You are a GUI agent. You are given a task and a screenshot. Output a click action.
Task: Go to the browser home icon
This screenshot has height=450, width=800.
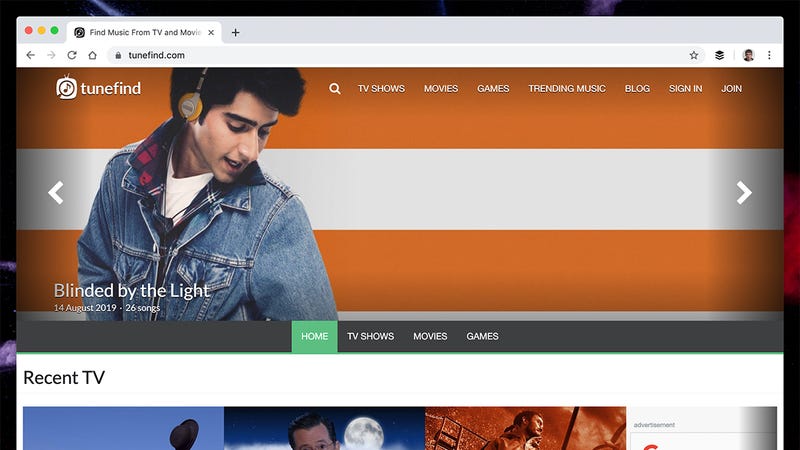(x=92, y=55)
